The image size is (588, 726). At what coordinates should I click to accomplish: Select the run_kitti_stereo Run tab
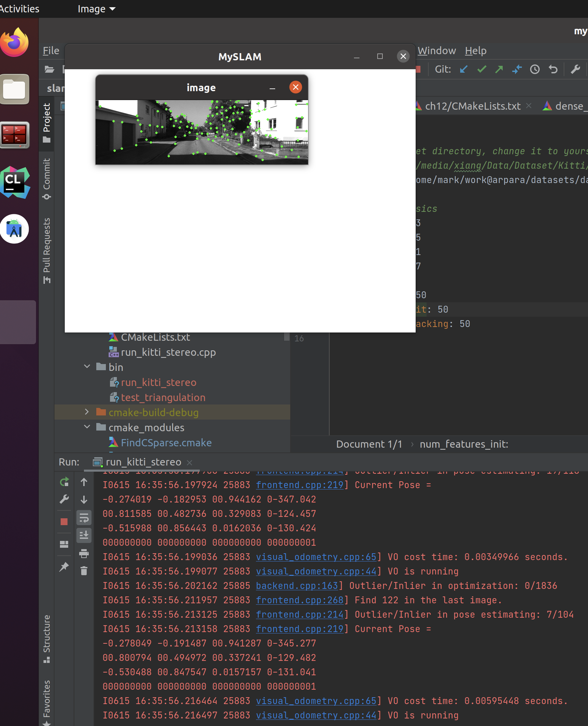click(x=143, y=462)
